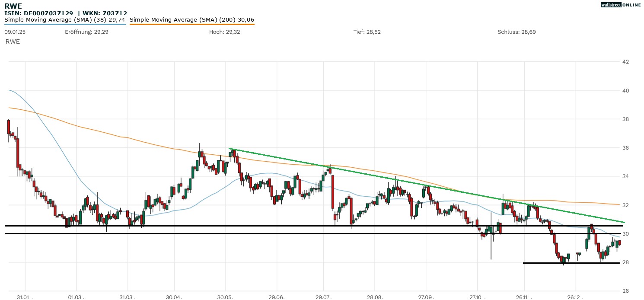This screenshot has height=300, width=644.
Task: Click the 31.01. date on the x-axis
Action: point(26,297)
